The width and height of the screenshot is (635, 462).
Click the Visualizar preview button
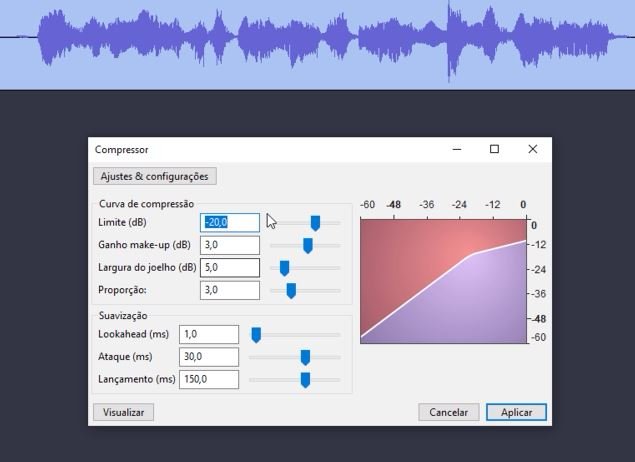point(124,412)
